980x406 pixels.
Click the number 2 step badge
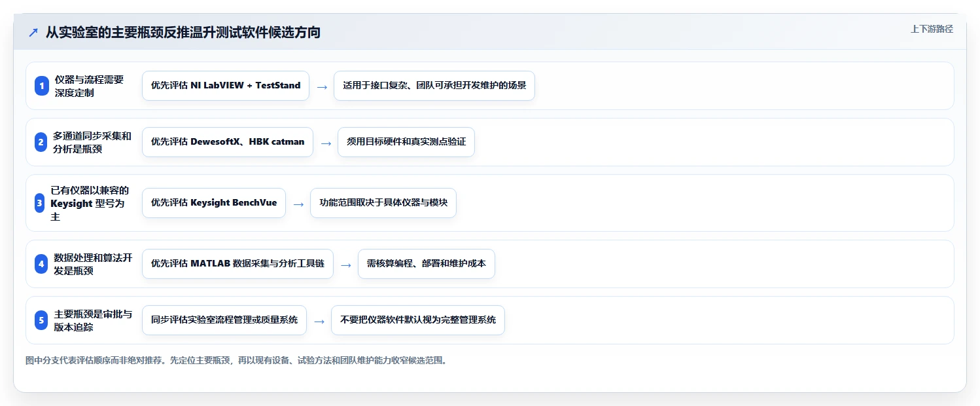tap(41, 142)
